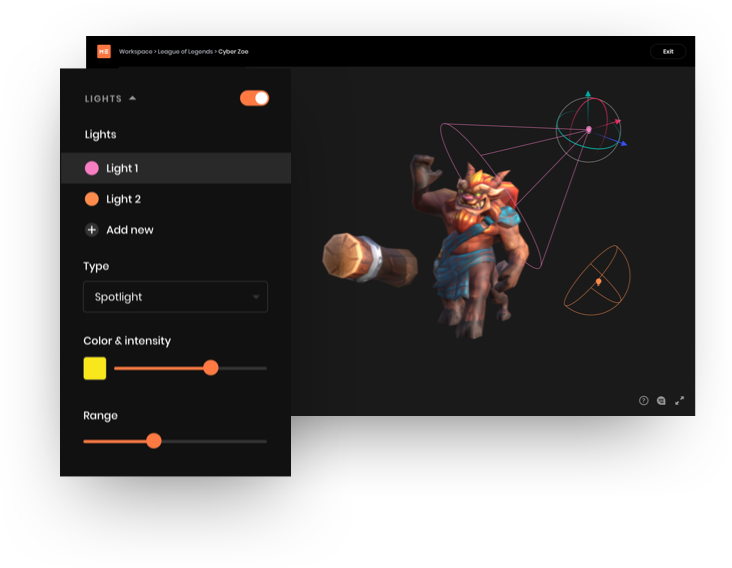This screenshot has height=568, width=732.
Task: Click the Exit button
Action: (668, 51)
